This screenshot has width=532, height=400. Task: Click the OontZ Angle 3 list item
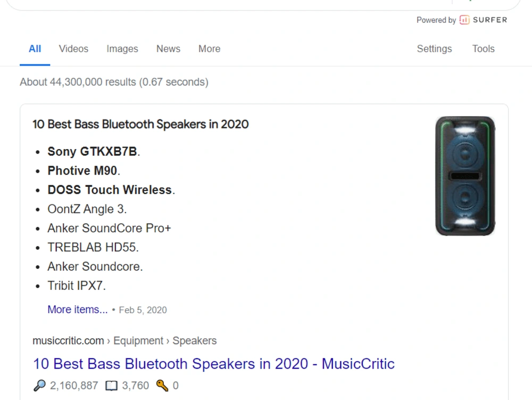(x=87, y=209)
